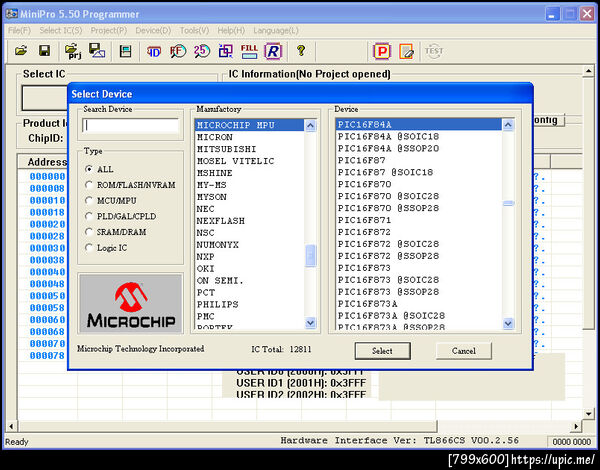Choose the MCU/MPU type option
This screenshot has height=470, width=600.
[x=89, y=201]
